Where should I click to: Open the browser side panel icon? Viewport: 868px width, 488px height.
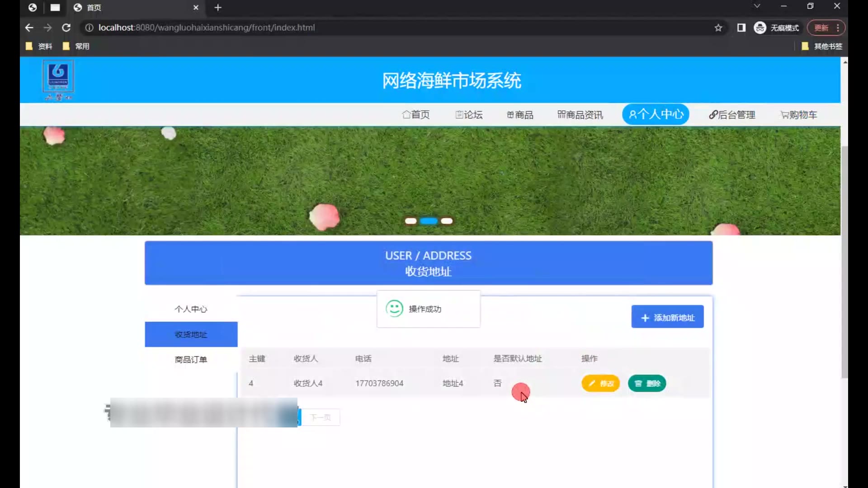741,28
